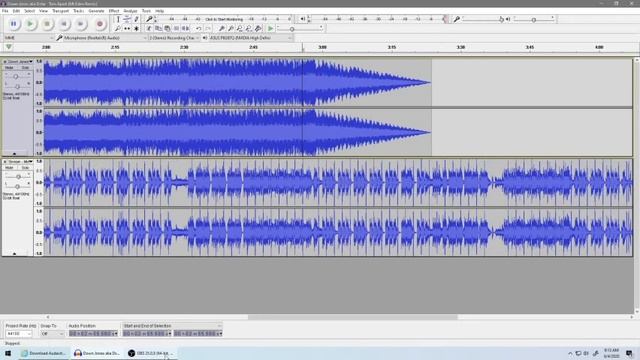Click the recording meter to start monitoring
The image size is (640, 360).
224,19
